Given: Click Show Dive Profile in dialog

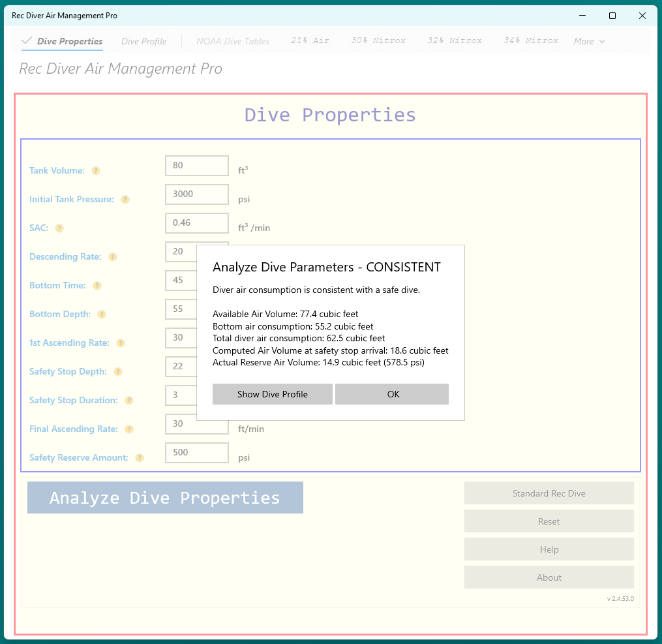Looking at the screenshot, I should coord(273,394).
